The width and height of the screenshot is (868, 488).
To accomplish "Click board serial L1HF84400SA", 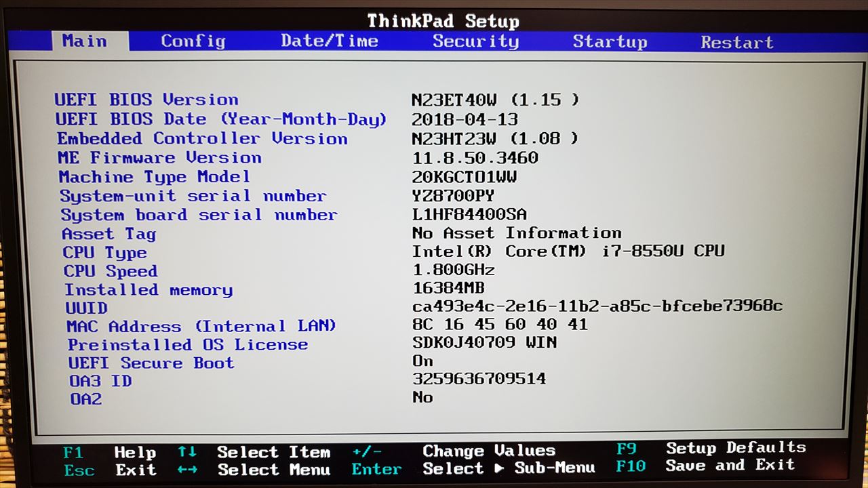I will (x=469, y=215).
